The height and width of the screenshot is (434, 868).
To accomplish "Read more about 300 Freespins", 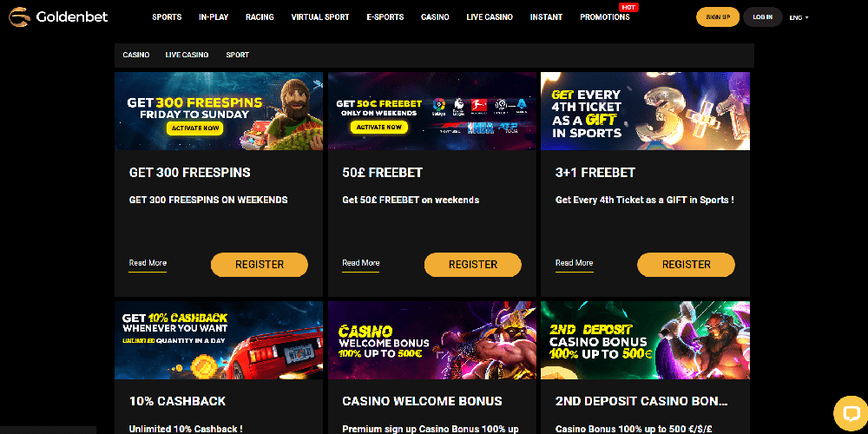I will coord(148,264).
